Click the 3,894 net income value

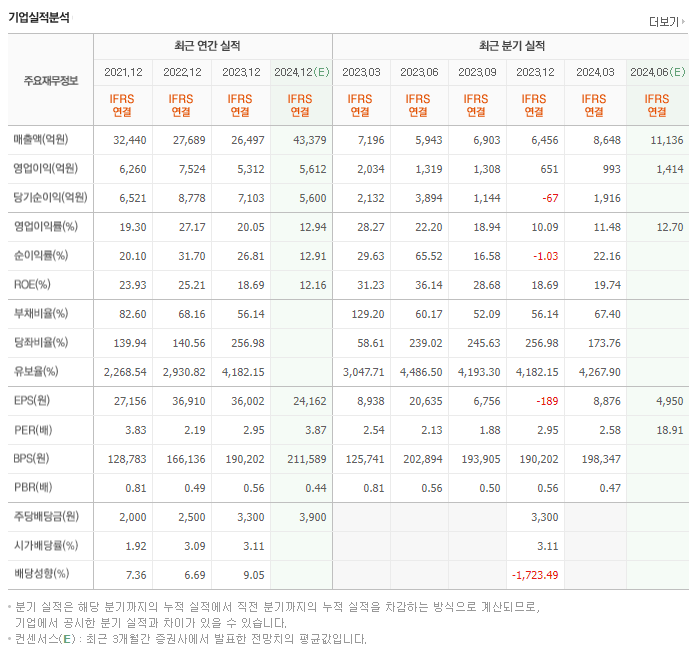tap(429, 198)
